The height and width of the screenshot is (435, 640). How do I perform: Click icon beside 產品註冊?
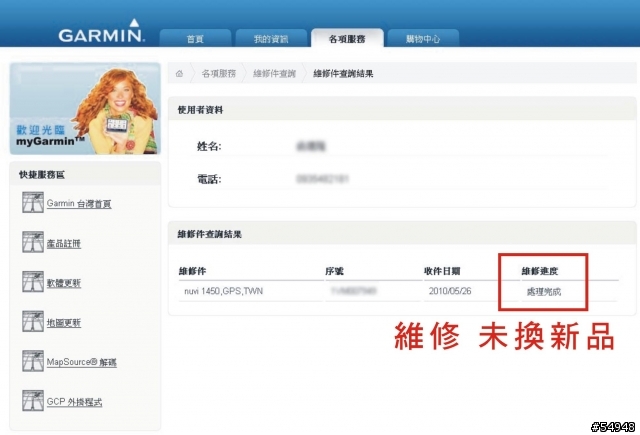tap(33, 242)
